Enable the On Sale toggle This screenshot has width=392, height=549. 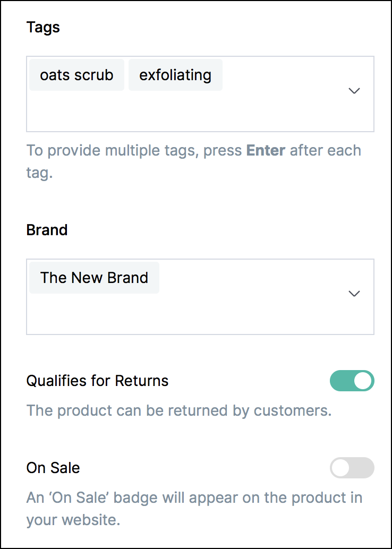(x=352, y=468)
